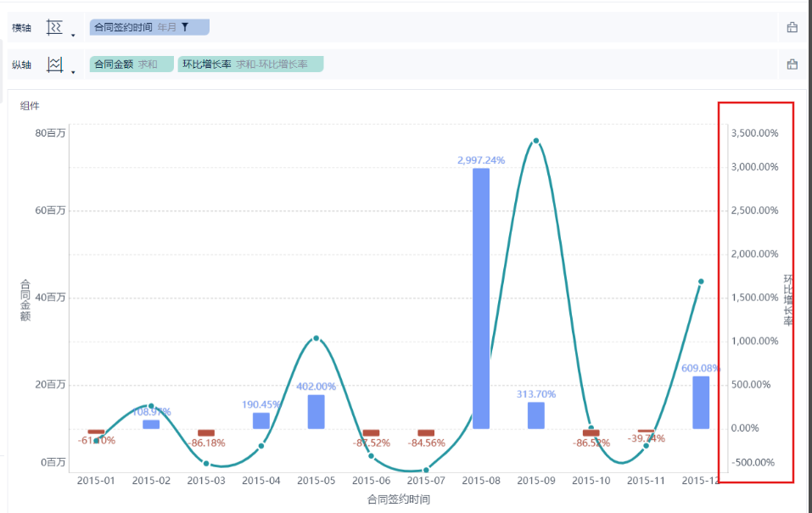Click the 合同金额 求和 field pill

tap(132, 64)
